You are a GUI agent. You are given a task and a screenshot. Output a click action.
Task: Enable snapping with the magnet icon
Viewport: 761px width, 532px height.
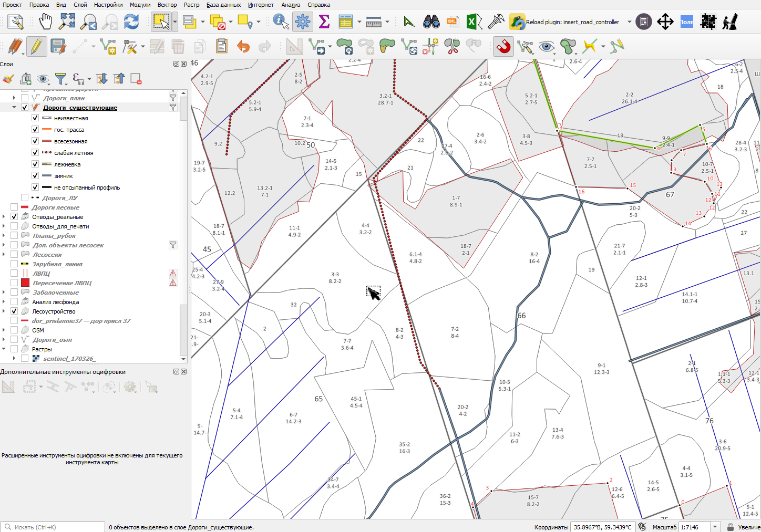click(x=503, y=47)
